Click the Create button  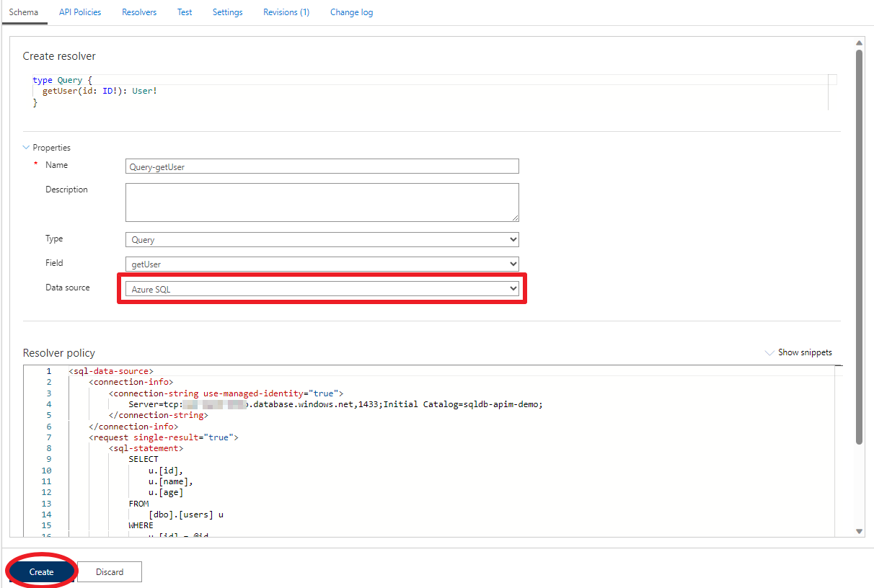click(42, 572)
